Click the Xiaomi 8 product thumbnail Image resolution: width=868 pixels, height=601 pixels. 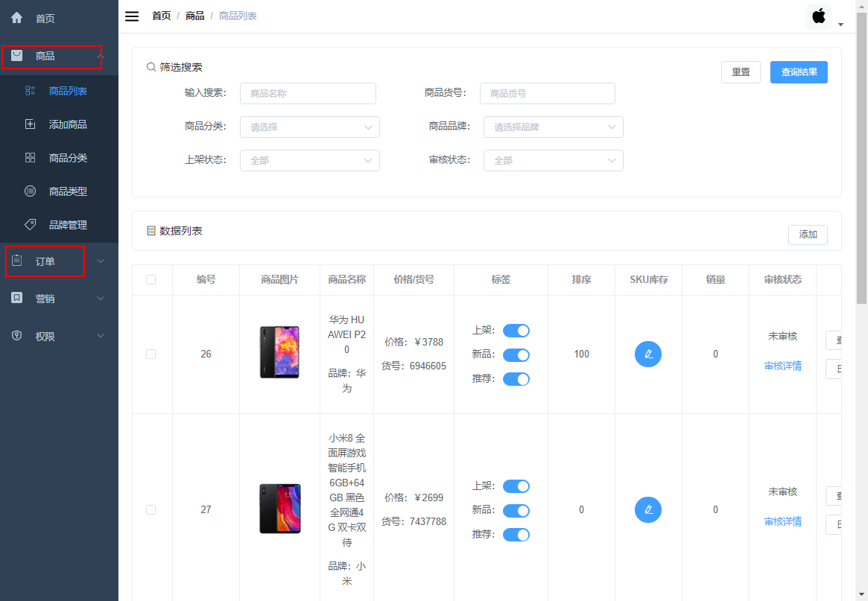280,509
